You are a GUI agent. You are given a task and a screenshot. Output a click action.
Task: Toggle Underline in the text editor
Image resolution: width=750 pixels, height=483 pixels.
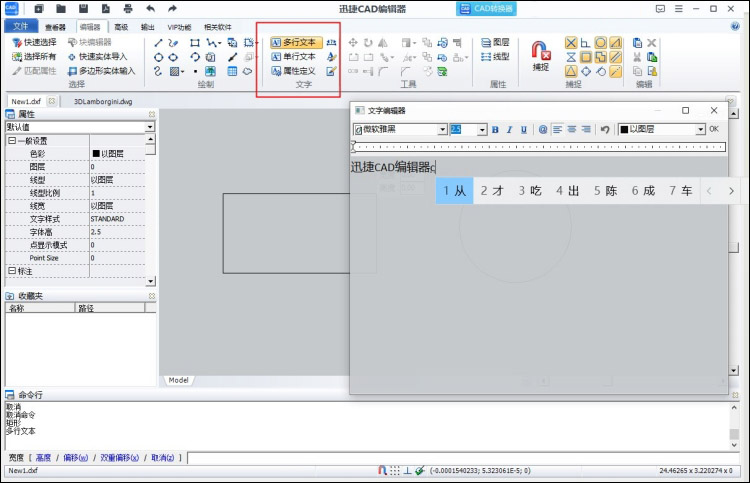click(x=524, y=130)
